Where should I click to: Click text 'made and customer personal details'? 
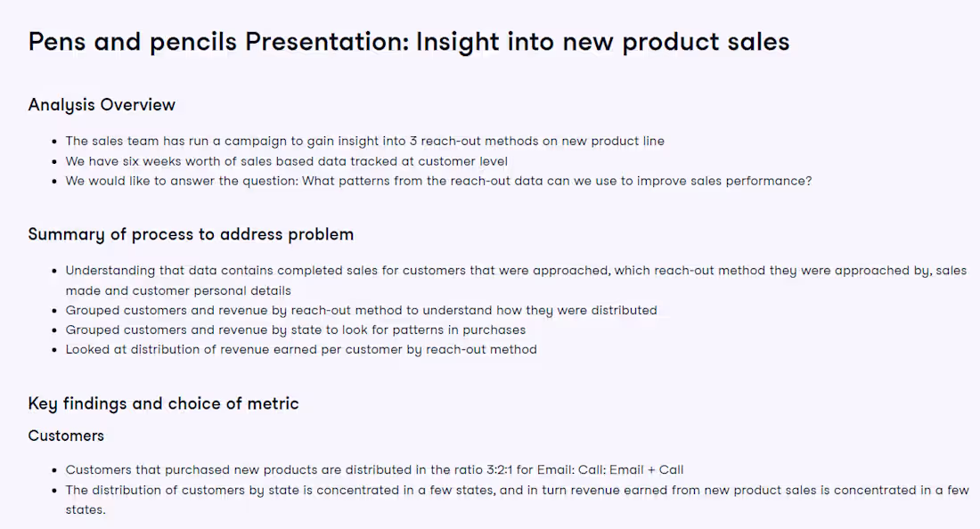178,290
